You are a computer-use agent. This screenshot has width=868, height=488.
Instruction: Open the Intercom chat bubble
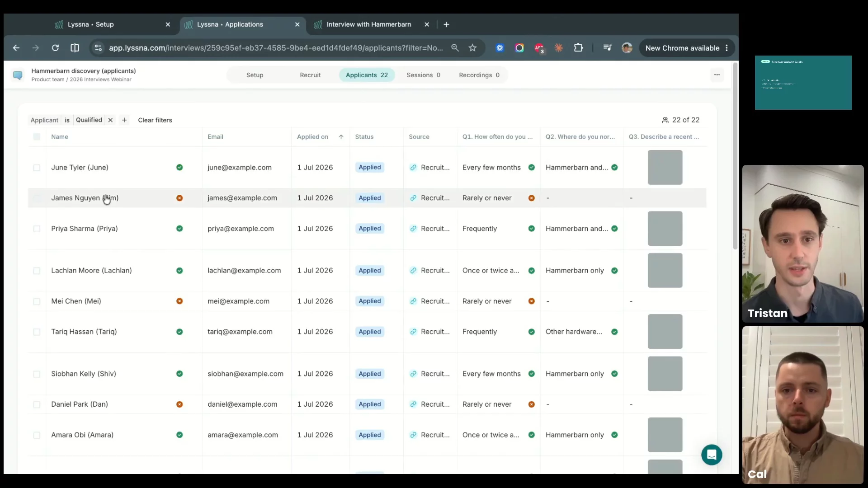pos(712,455)
